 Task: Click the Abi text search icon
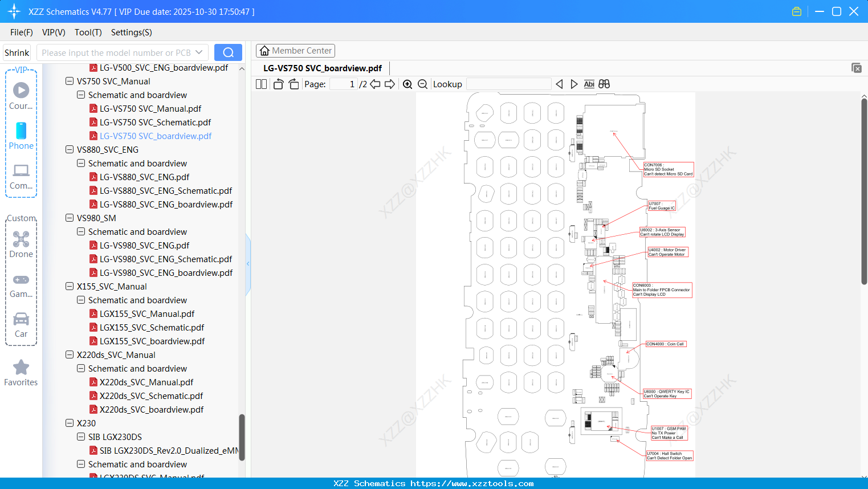tap(589, 84)
